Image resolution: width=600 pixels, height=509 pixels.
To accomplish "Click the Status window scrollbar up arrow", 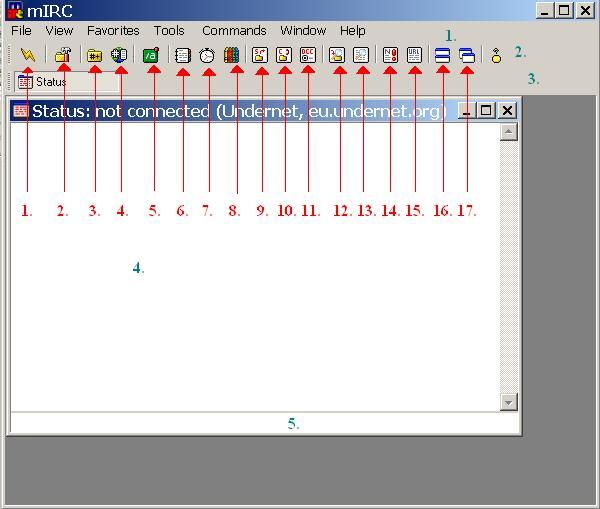I will (x=508, y=132).
